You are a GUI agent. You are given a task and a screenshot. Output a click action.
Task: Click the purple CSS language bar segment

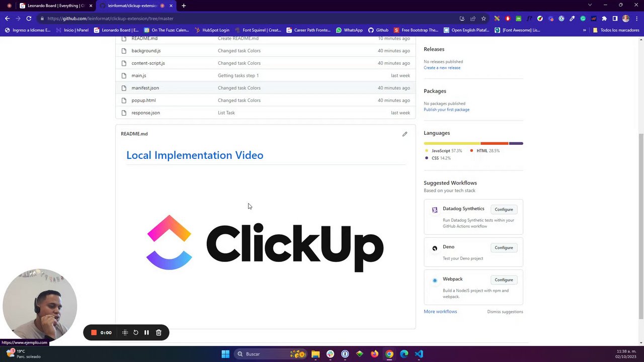click(516, 143)
